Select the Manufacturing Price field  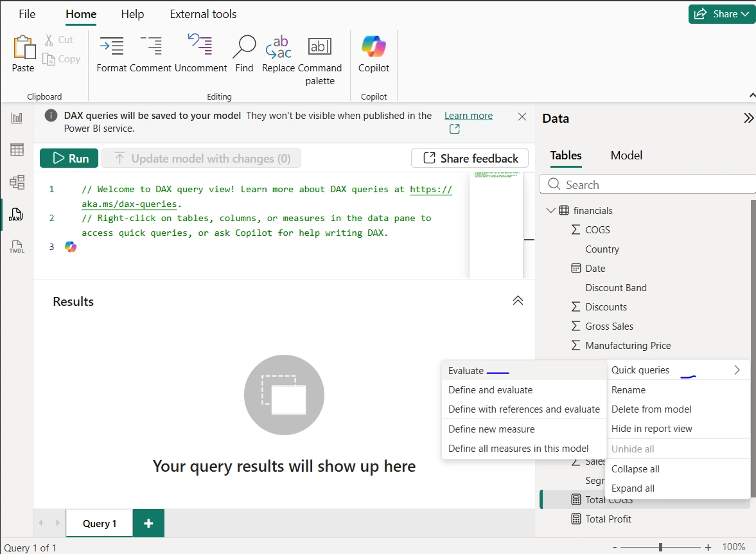click(x=628, y=346)
